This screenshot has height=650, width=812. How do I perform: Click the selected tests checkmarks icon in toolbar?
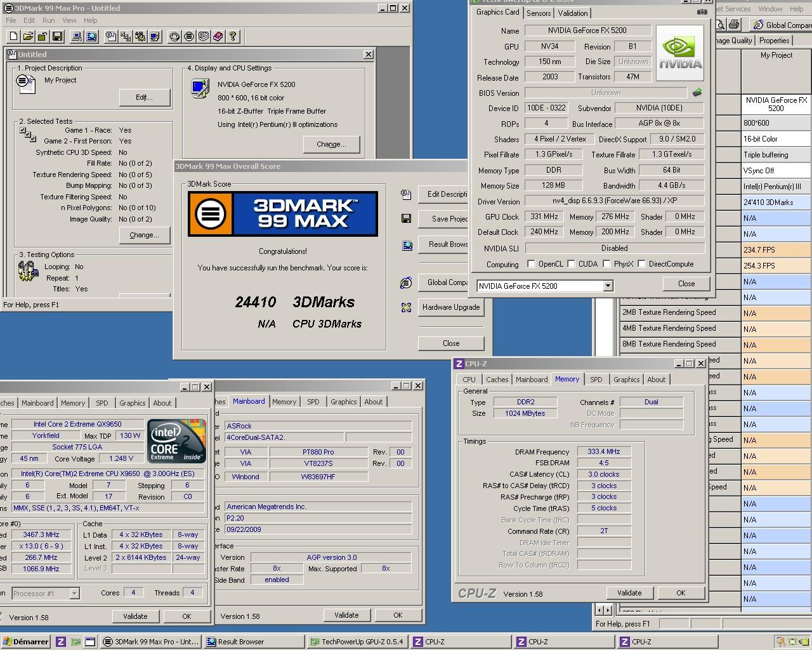point(126,37)
